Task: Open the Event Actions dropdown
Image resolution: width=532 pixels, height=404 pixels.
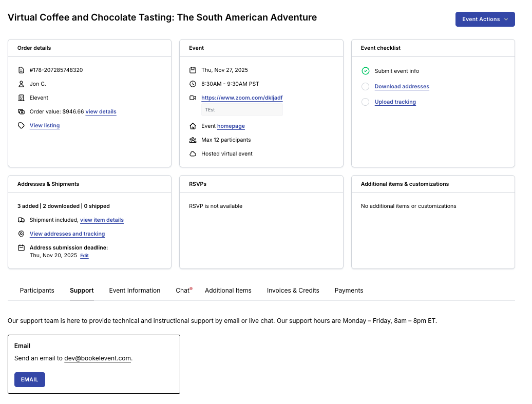Action: [x=485, y=19]
